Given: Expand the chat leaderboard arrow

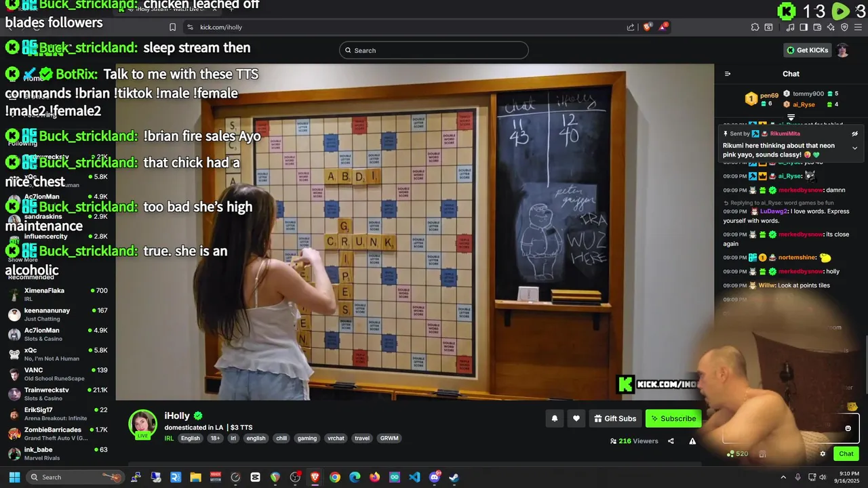Looking at the screenshot, I should pyautogui.click(x=791, y=117).
